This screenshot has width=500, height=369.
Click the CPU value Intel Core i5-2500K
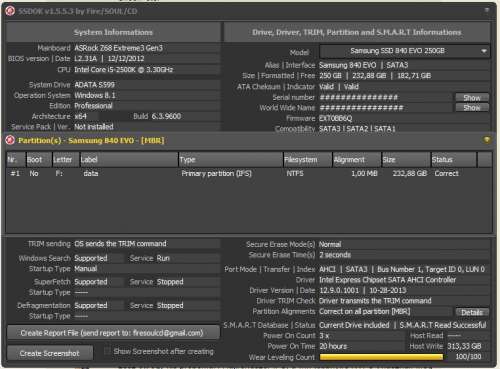pos(124,70)
